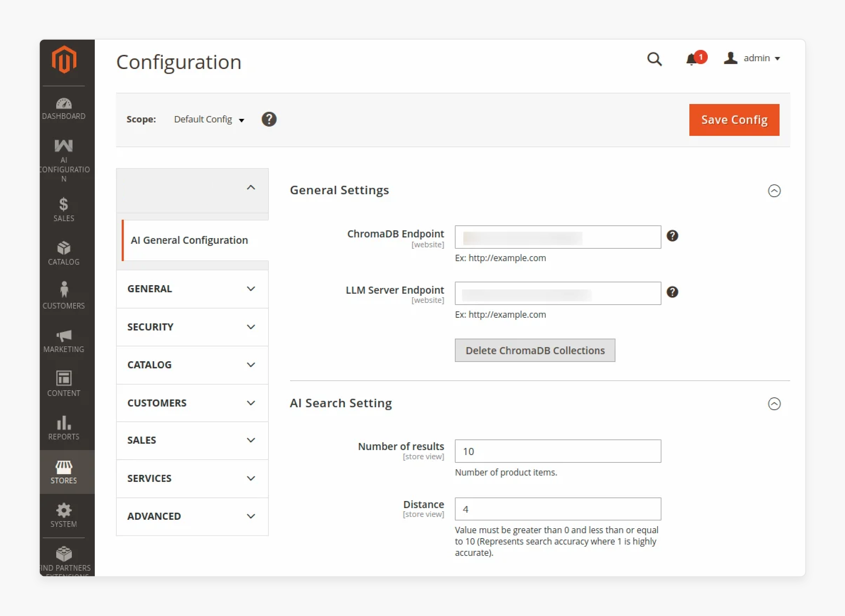Click the Configuration page title
845x616 pixels.
click(x=179, y=62)
